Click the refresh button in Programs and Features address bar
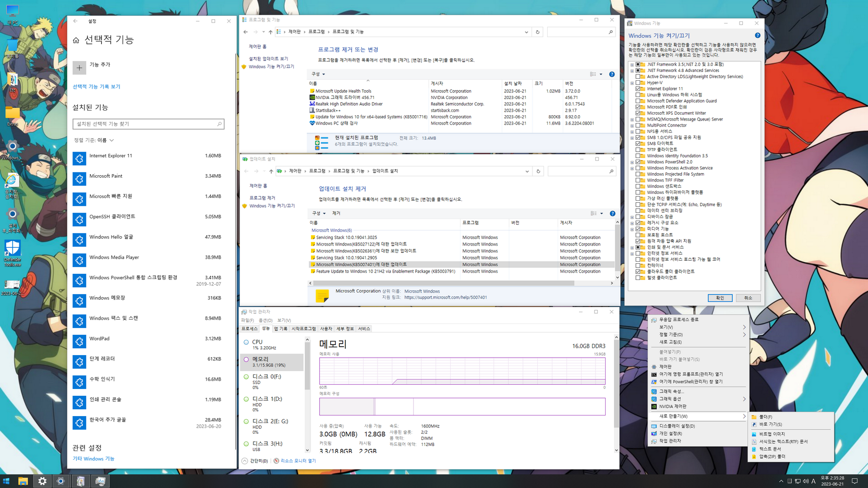 coord(538,32)
